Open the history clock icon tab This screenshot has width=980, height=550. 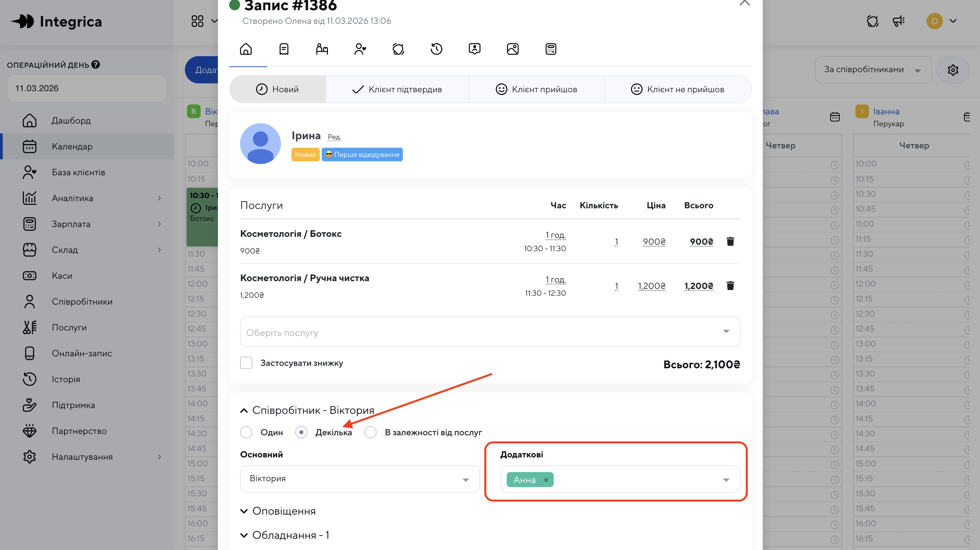pos(436,49)
